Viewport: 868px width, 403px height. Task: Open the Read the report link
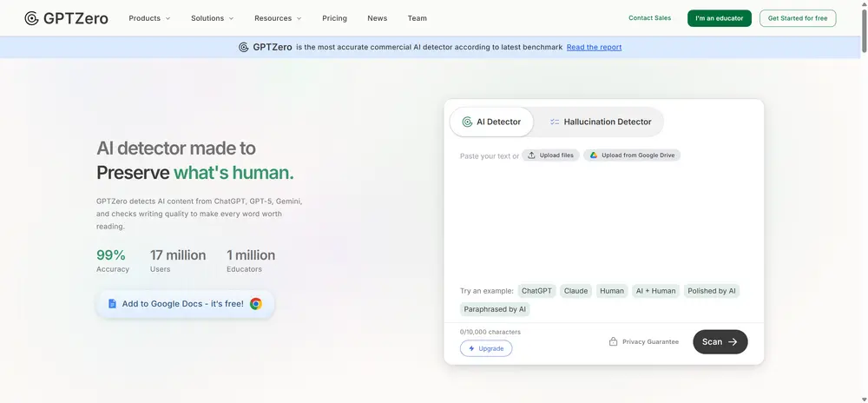point(594,47)
